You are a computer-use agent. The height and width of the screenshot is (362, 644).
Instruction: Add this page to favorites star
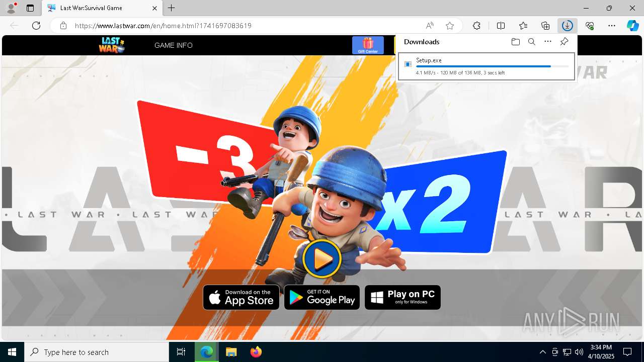(x=450, y=26)
